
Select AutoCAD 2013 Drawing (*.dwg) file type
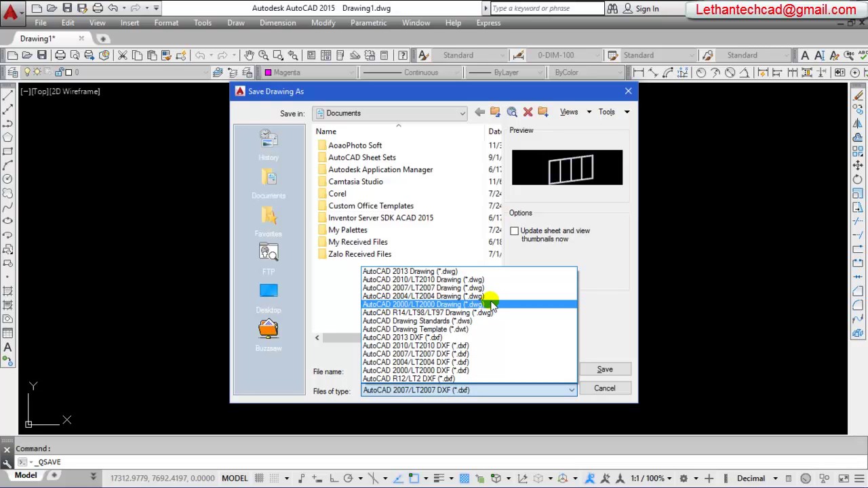[x=469, y=272]
